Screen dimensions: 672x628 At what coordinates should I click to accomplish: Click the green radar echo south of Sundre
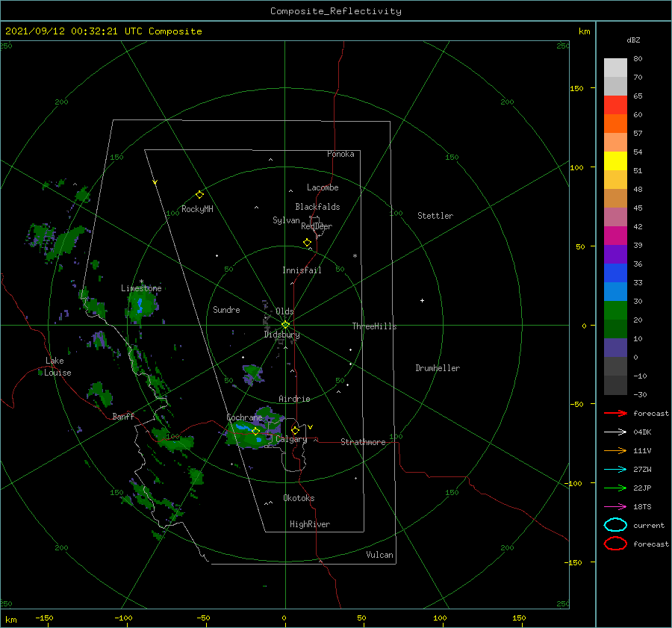coord(252,374)
